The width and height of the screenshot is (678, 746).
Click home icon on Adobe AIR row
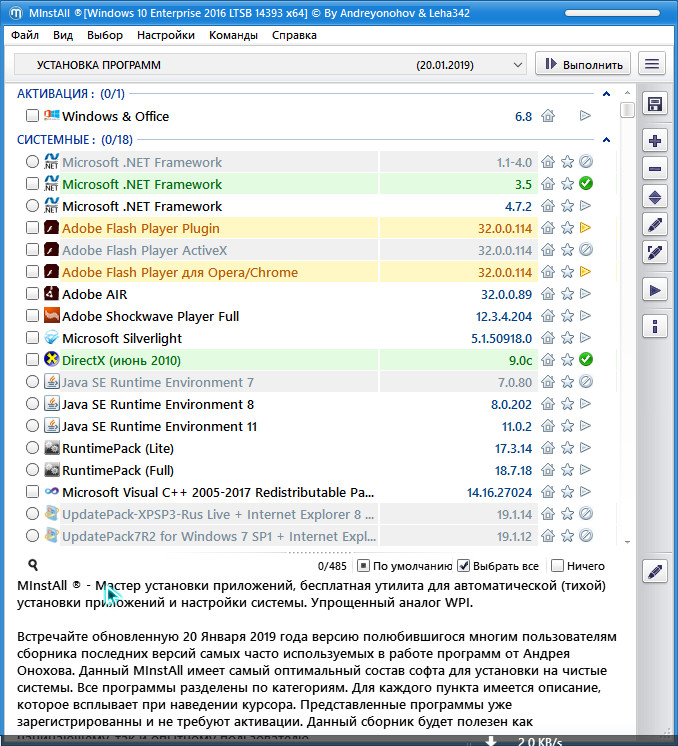(x=548, y=294)
